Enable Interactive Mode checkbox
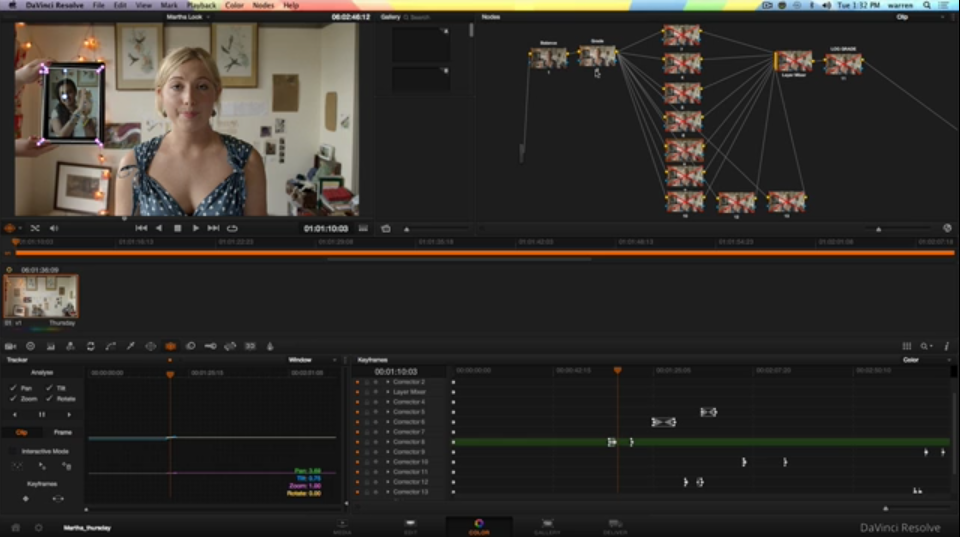Screen dimensions: 960x537 [x=13, y=451]
